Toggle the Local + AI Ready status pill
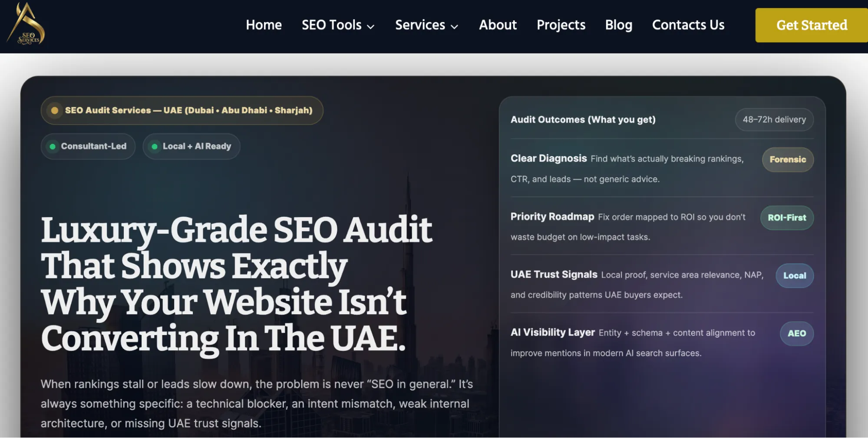Viewport: 868px width, 438px height. (191, 146)
